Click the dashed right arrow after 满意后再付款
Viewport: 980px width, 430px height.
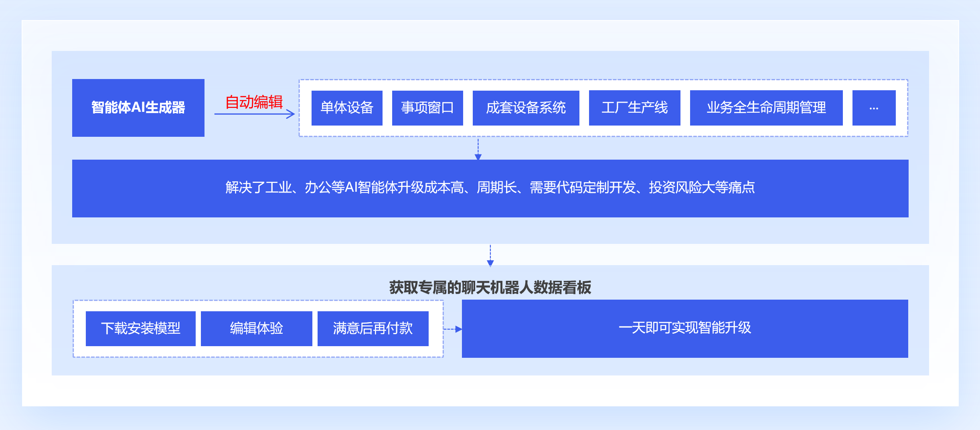click(453, 329)
